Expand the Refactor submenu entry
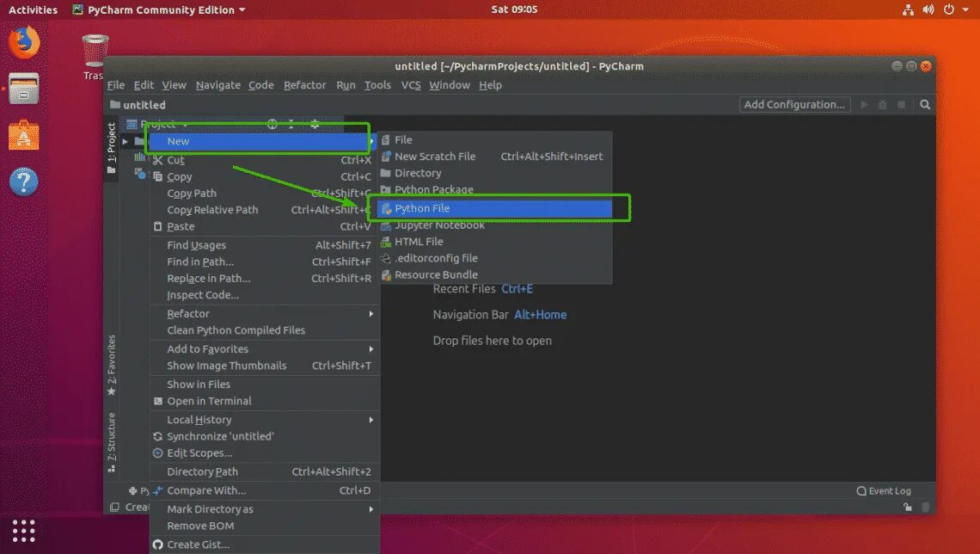980x554 pixels. 264,314
